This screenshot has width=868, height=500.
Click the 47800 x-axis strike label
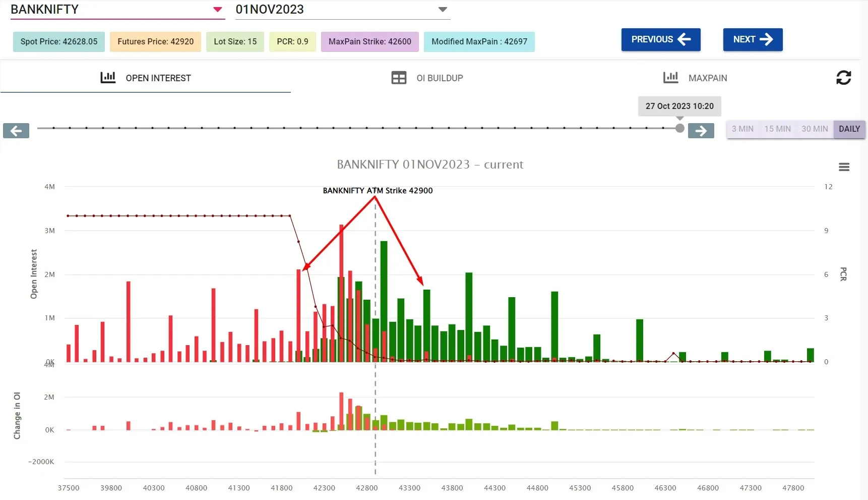coord(793,488)
